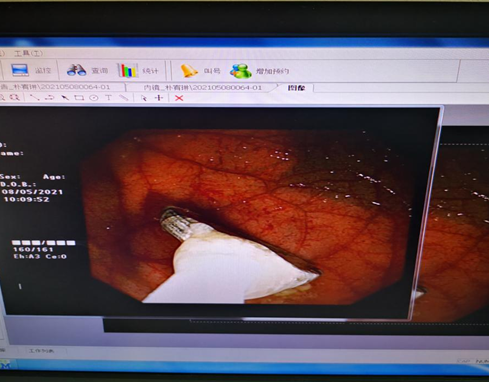Click the 工作列表 tab at bottom
489x382 pixels.
pos(41,351)
